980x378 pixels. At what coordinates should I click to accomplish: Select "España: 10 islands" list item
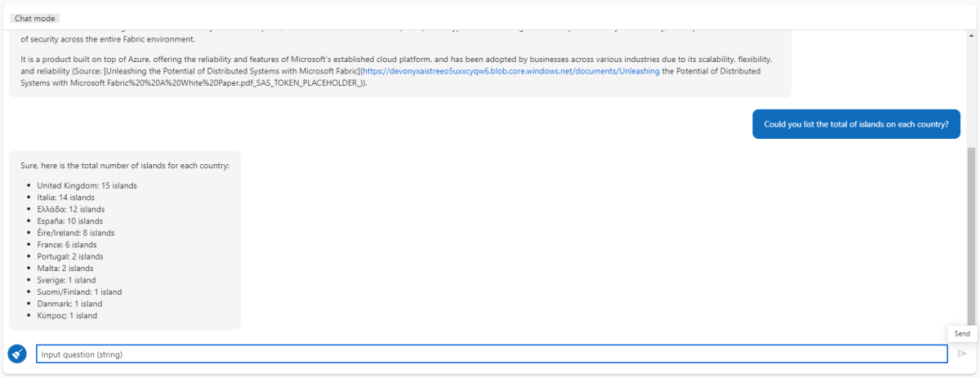pyautogui.click(x=69, y=221)
